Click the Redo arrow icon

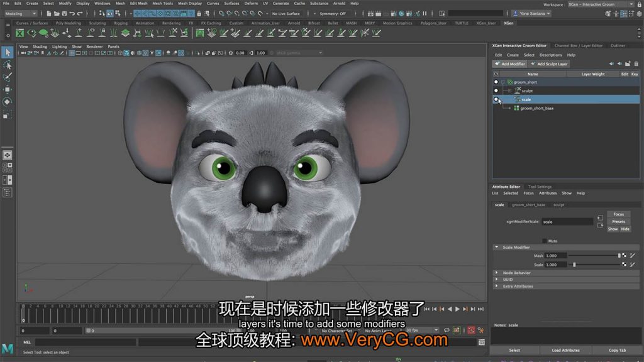point(80,14)
